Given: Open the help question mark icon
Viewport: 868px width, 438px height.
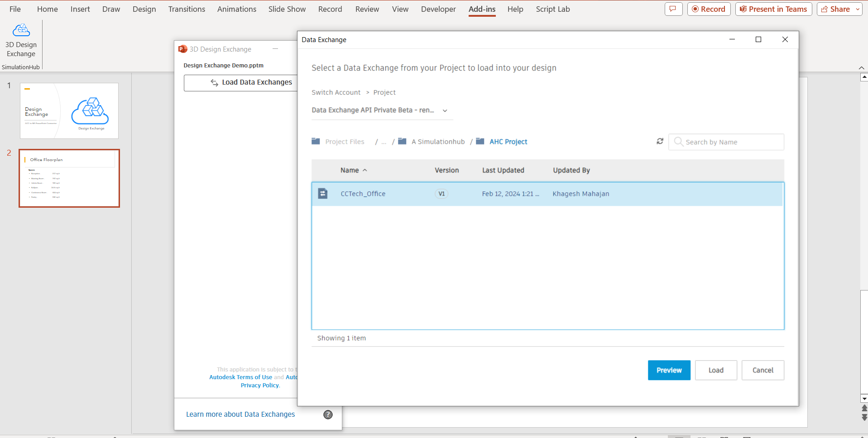Looking at the screenshot, I should point(328,414).
